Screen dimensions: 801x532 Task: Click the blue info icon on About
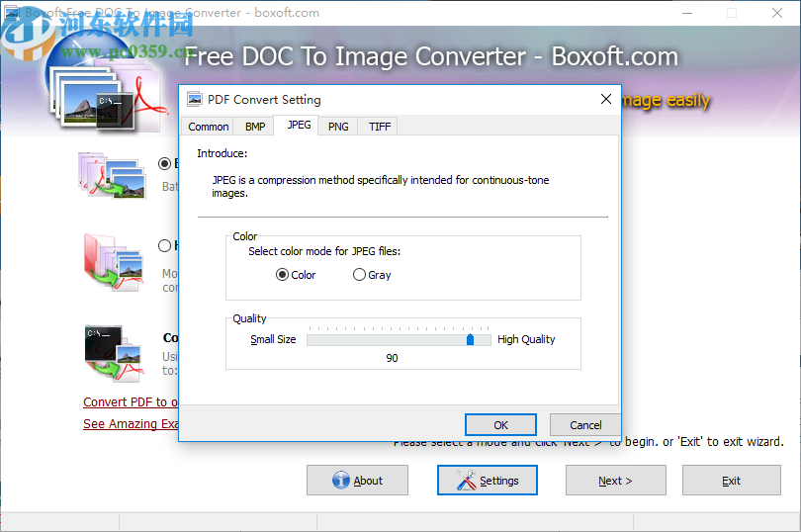coord(341,481)
